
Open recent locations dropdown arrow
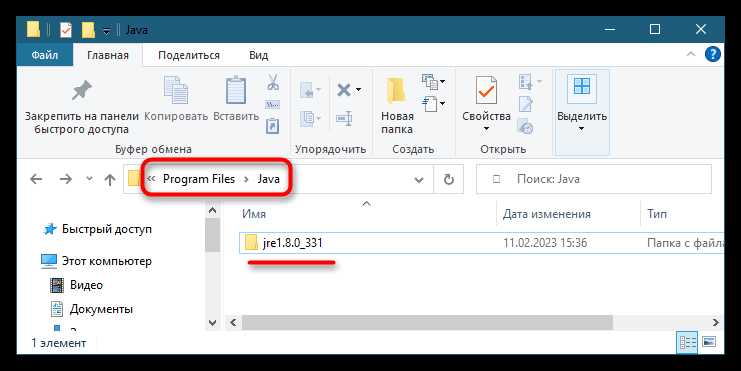coord(89,180)
